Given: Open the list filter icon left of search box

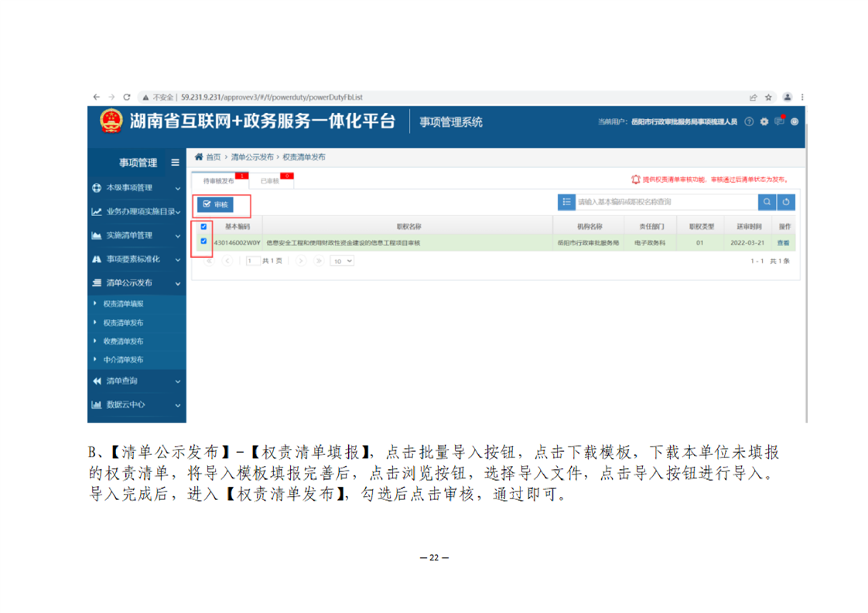Looking at the screenshot, I should pos(566,202).
